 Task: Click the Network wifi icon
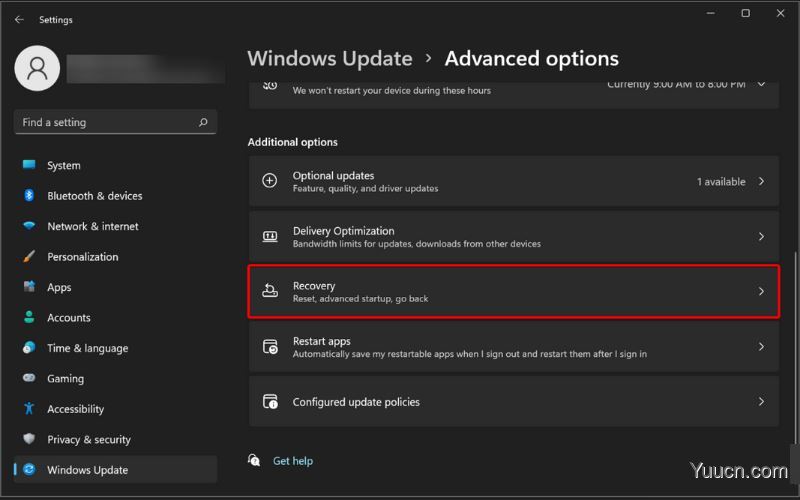click(x=29, y=226)
